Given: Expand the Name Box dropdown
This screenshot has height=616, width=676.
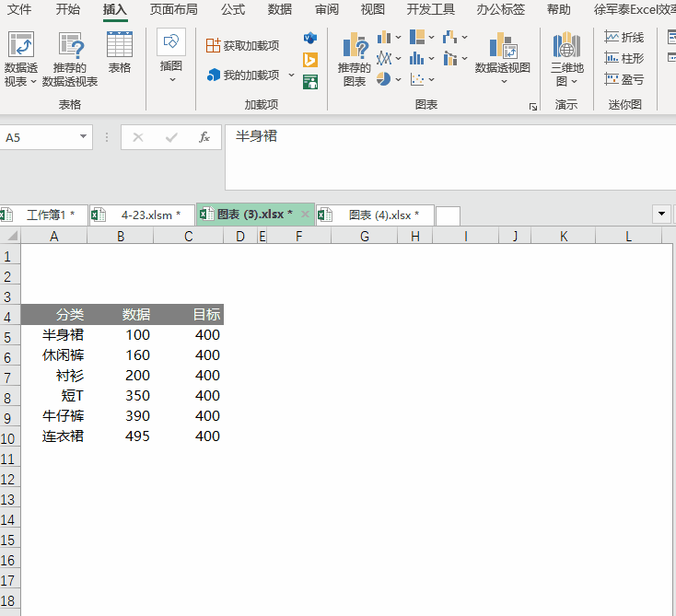Looking at the screenshot, I should (83, 137).
